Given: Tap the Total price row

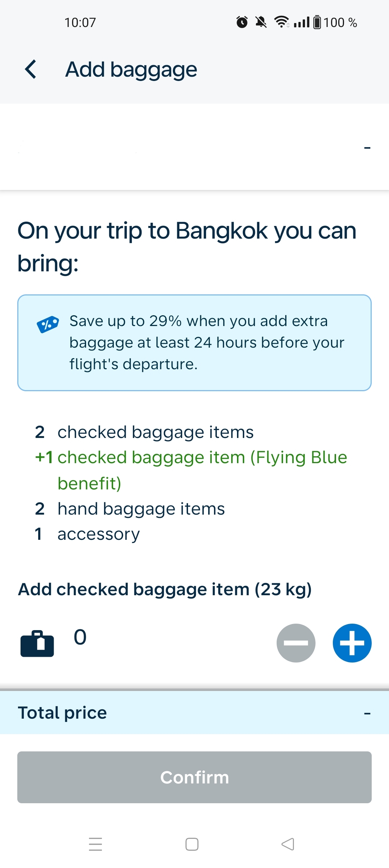Looking at the screenshot, I should click(194, 713).
